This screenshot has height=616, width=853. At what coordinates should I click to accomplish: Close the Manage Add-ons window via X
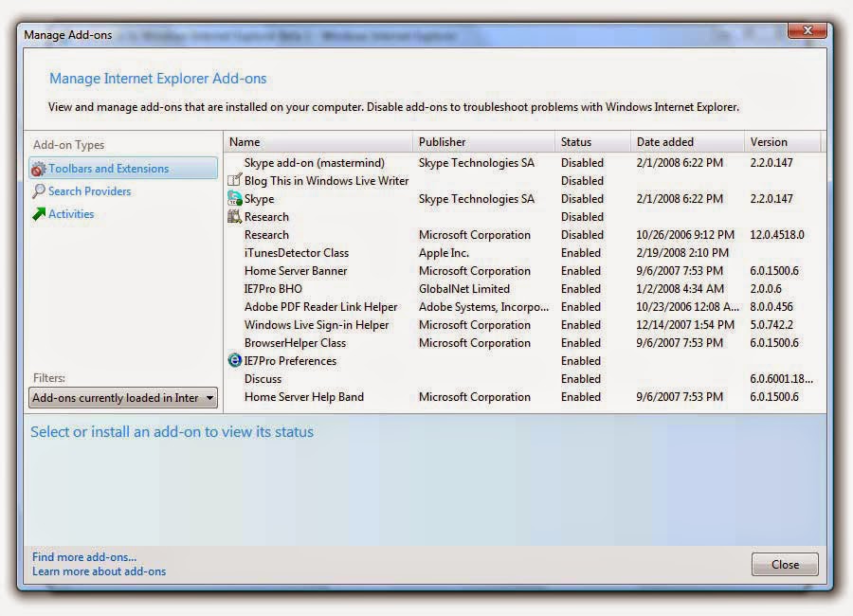(808, 30)
